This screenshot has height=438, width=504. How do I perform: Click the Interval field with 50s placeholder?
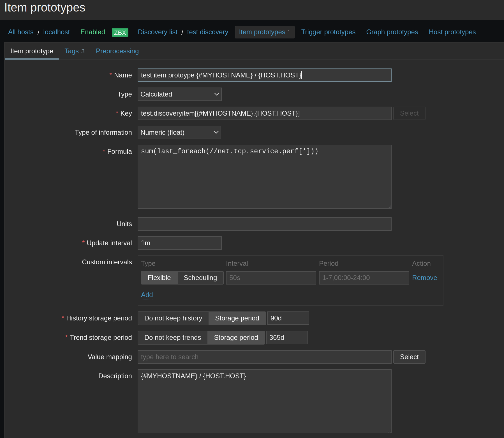(271, 278)
